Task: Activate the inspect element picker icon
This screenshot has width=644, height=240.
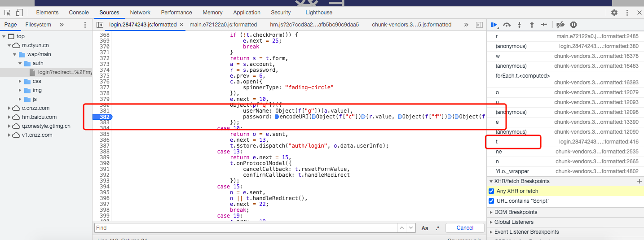Action: point(8,13)
